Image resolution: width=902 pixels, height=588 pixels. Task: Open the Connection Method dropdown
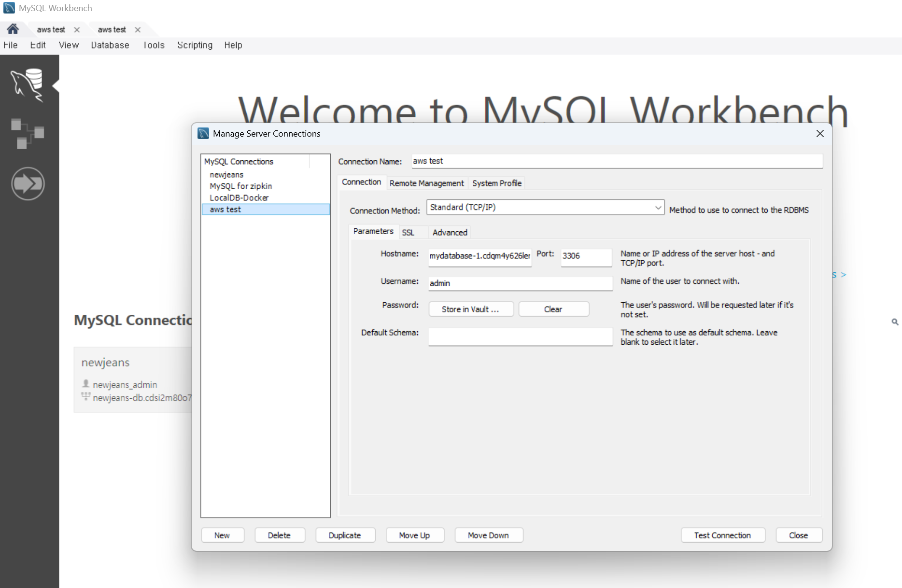coord(546,207)
